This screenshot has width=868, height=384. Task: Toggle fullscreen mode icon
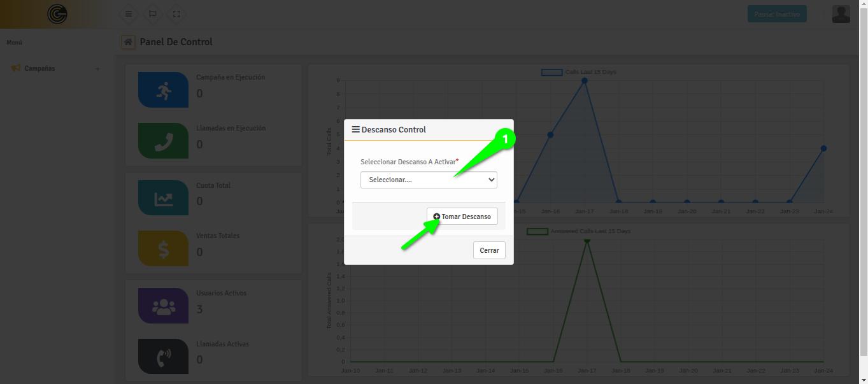(x=176, y=14)
